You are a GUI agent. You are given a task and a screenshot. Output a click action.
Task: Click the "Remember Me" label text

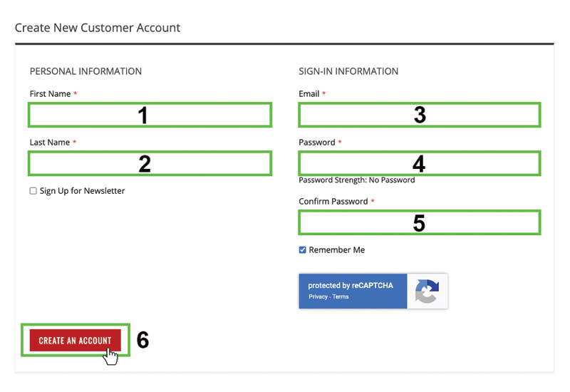coord(336,250)
